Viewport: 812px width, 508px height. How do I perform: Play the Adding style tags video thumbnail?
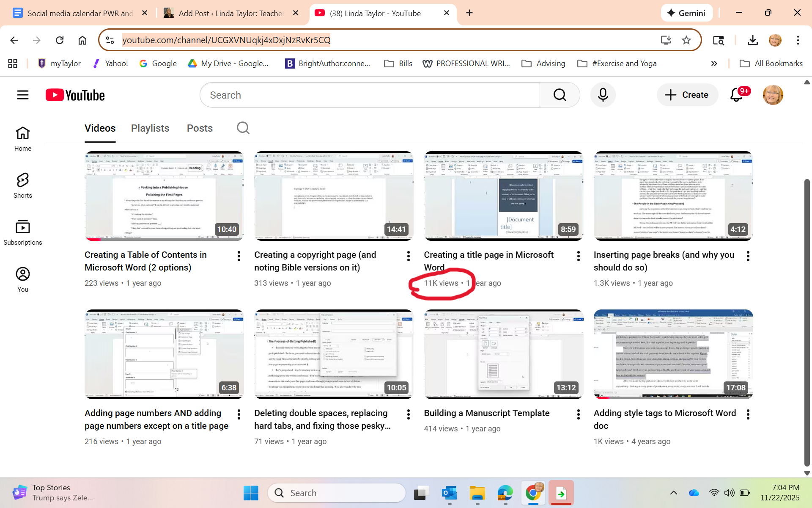pyautogui.click(x=673, y=354)
